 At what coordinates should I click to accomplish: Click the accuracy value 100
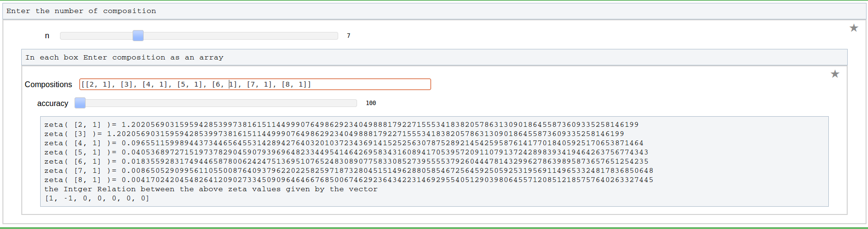click(x=371, y=103)
